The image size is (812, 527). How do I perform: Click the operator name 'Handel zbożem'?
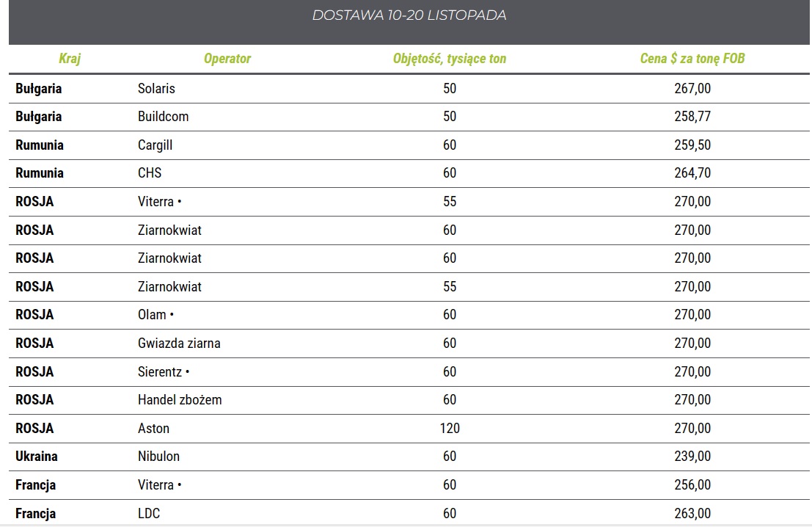180,399
